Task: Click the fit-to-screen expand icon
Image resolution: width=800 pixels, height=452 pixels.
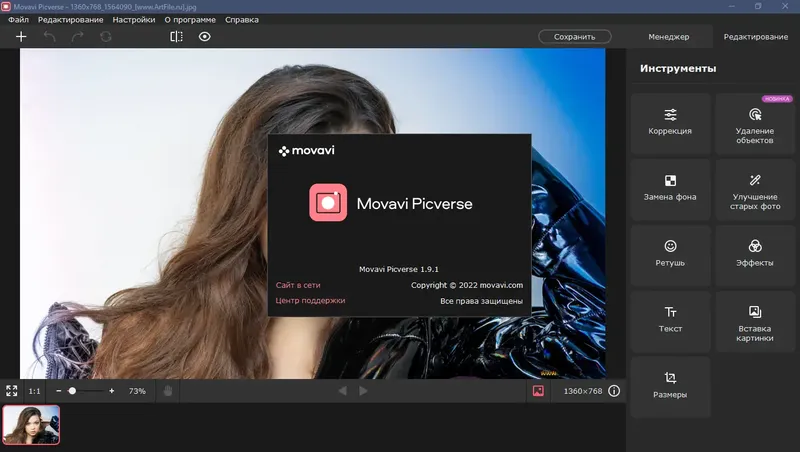Action: 12,391
